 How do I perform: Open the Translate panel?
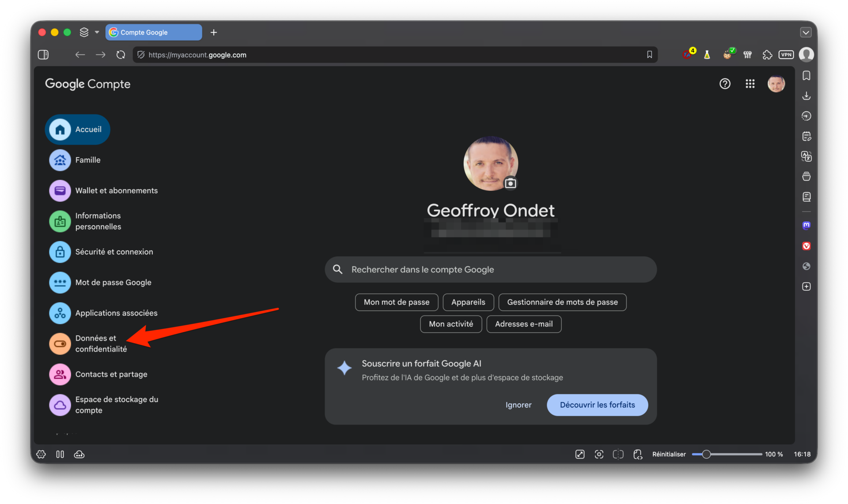pyautogui.click(x=806, y=156)
